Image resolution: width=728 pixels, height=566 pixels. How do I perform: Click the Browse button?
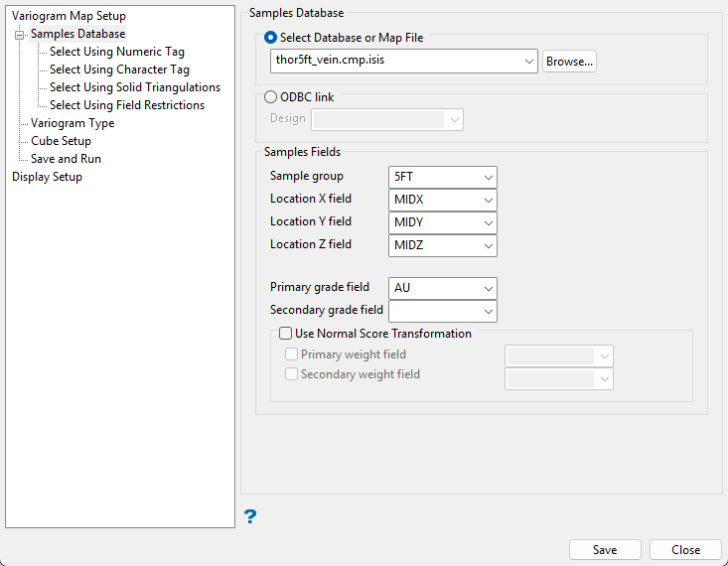coord(569,62)
